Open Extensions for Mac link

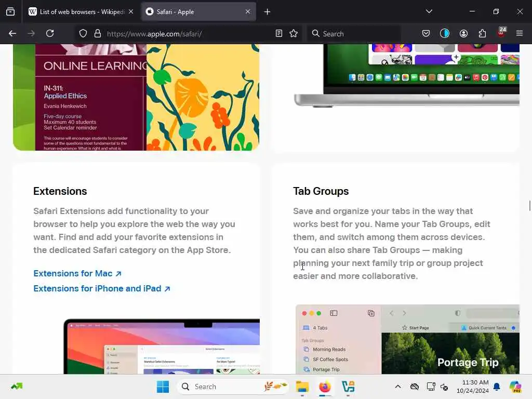point(77,273)
